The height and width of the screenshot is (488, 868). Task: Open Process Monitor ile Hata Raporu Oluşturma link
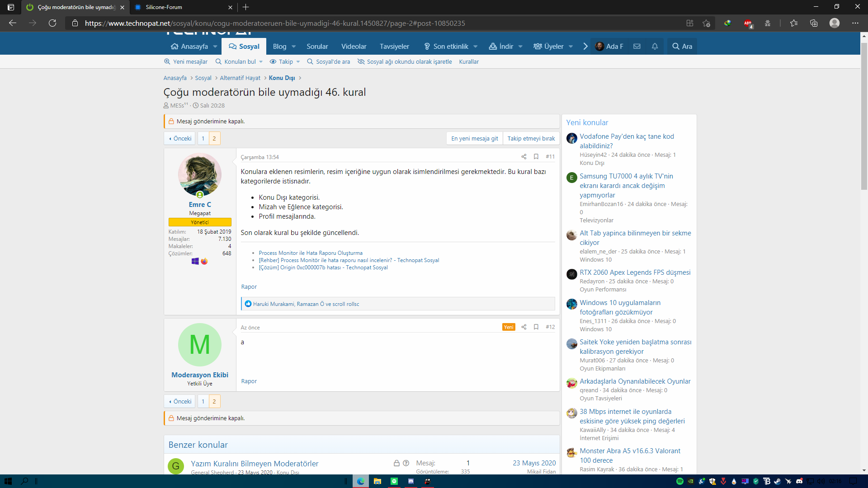(311, 253)
